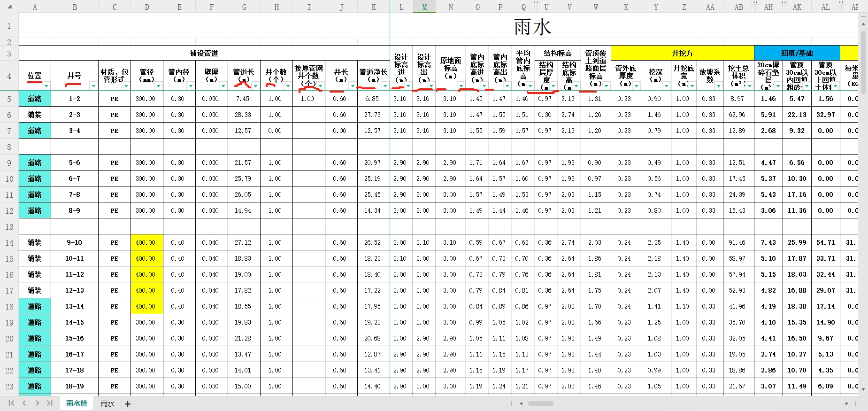Select column D header

[x=147, y=7]
